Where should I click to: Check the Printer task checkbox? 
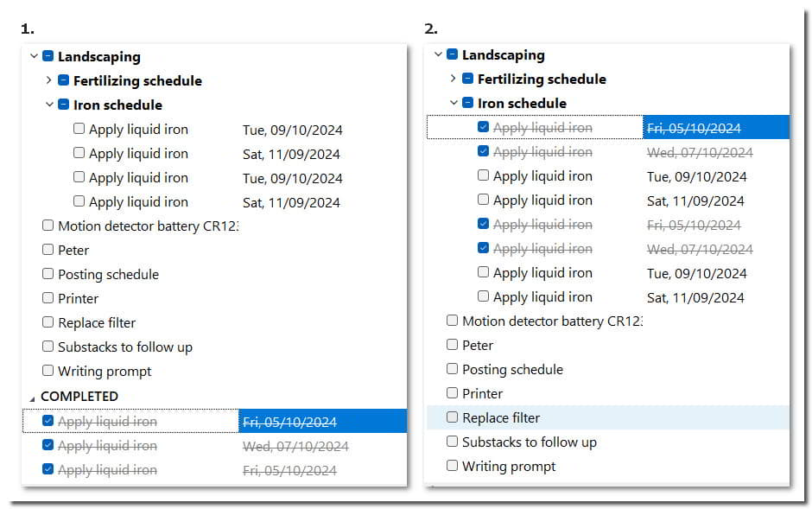[48, 299]
